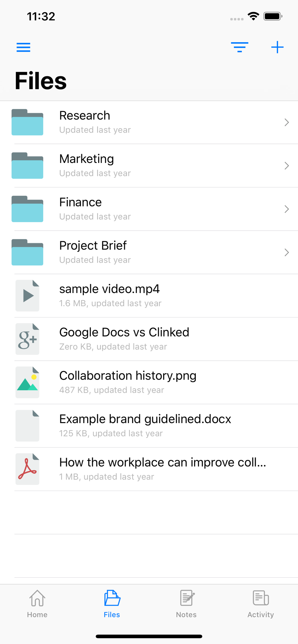This screenshot has height=644, width=298.
Task: Open the Research folder icon
Action: point(27,122)
